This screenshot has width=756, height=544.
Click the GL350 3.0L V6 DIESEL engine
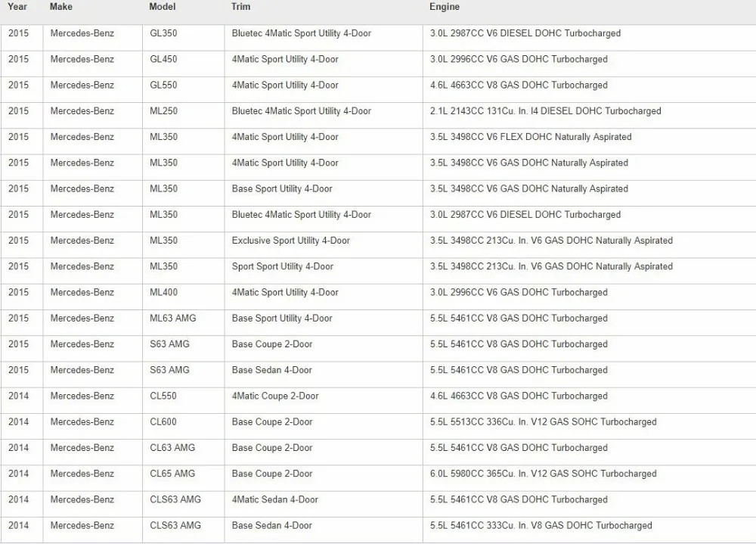tap(525, 33)
